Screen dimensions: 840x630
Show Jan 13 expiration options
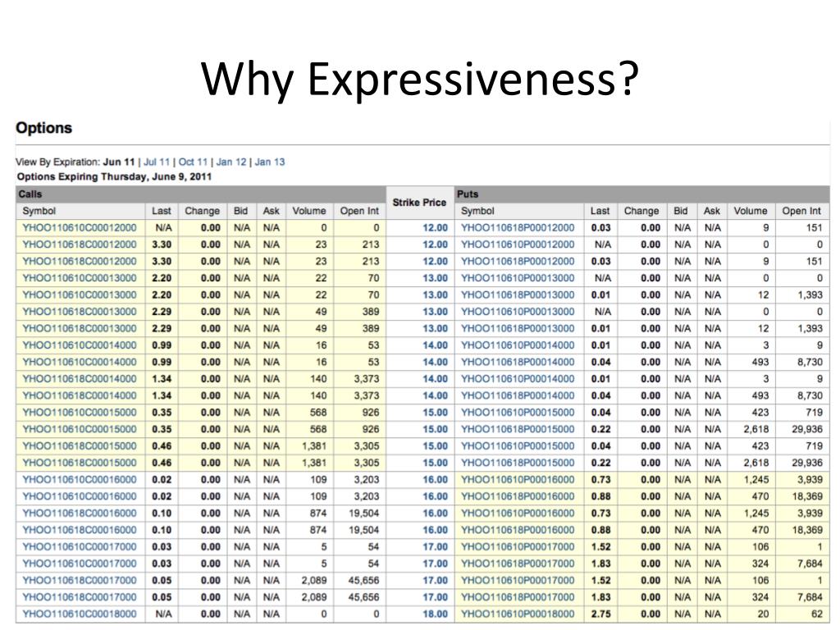(269, 162)
